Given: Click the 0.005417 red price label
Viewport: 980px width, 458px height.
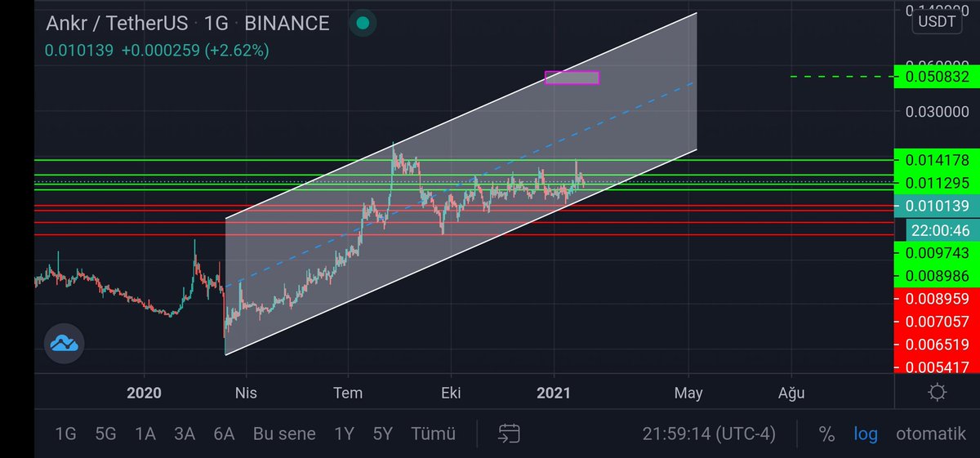Looking at the screenshot, I should click(x=936, y=367).
